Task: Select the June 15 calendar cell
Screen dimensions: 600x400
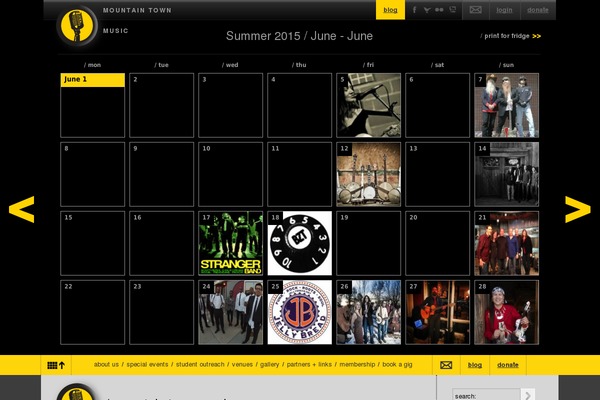Action: coord(93,243)
